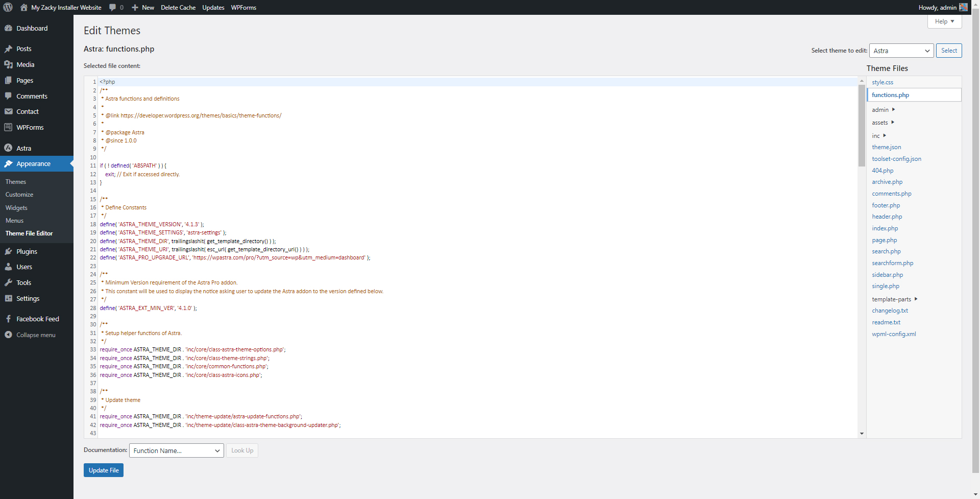Viewport: 980px width, 499px height.
Task: Click the Facebook Feed icon
Action: (8, 319)
